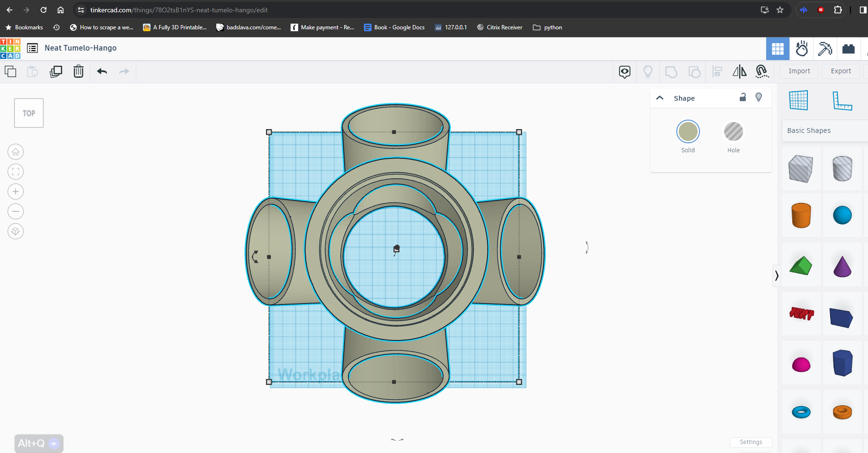
Task: Click the Export button
Action: (x=841, y=71)
